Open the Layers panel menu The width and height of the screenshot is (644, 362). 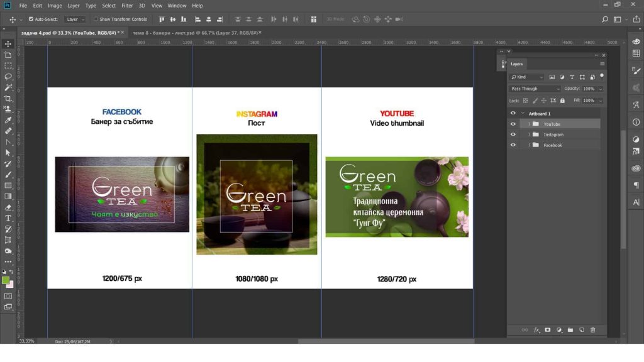click(602, 64)
